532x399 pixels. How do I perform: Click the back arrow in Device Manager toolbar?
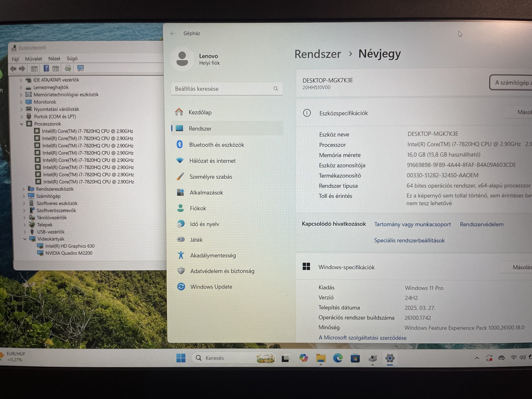[x=13, y=68]
